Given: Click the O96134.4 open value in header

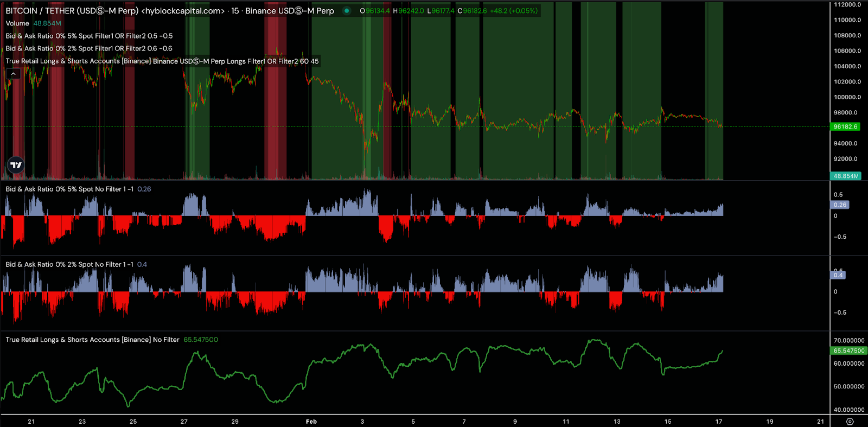Looking at the screenshot, I should coord(375,11).
